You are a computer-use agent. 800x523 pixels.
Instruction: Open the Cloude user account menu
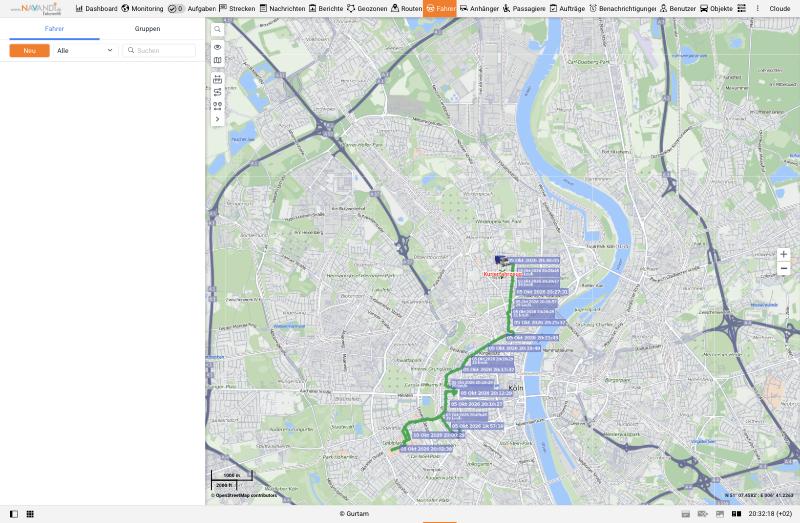pos(780,9)
